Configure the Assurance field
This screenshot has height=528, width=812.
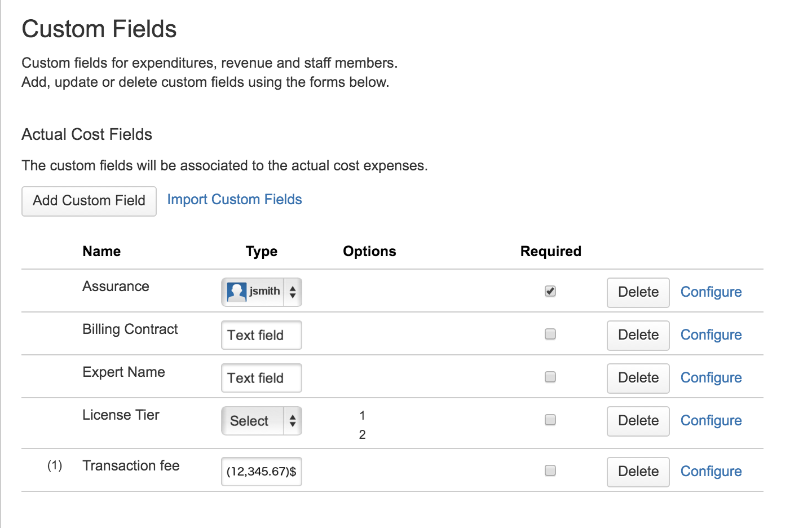click(x=710, y=292)
